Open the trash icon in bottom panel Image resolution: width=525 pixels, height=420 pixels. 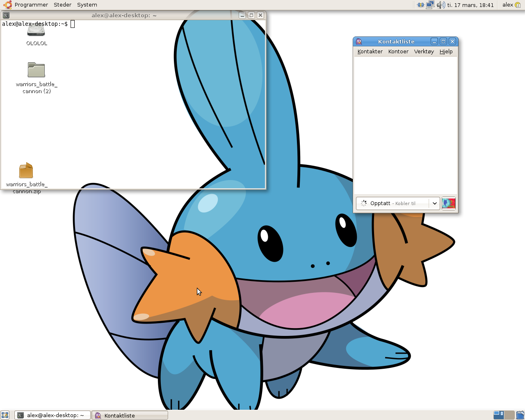tap(520, 415)
